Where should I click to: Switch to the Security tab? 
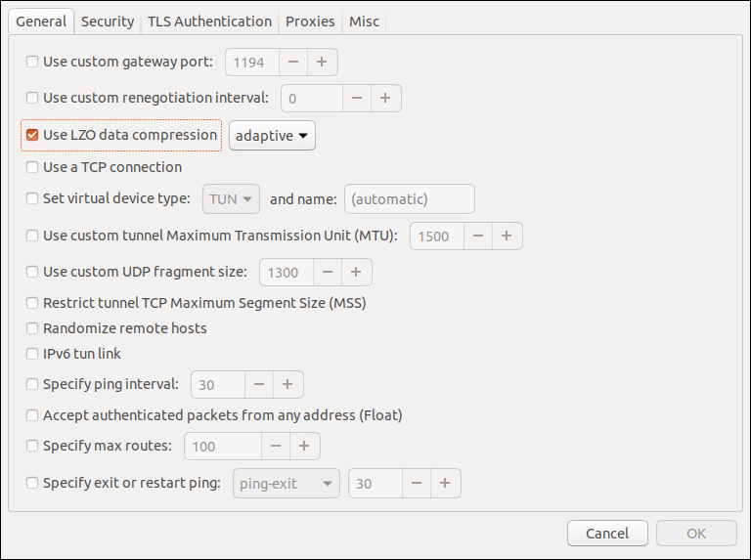click(108, 21)
